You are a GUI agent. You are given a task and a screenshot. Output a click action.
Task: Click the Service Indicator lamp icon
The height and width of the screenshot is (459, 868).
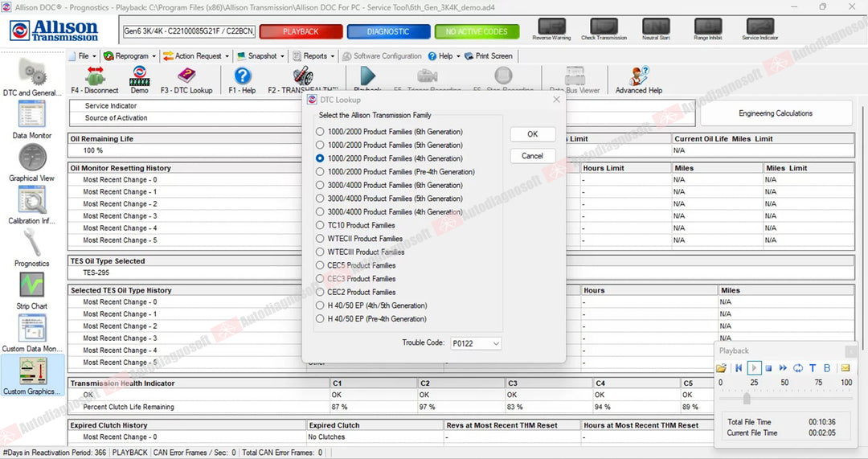760,26
